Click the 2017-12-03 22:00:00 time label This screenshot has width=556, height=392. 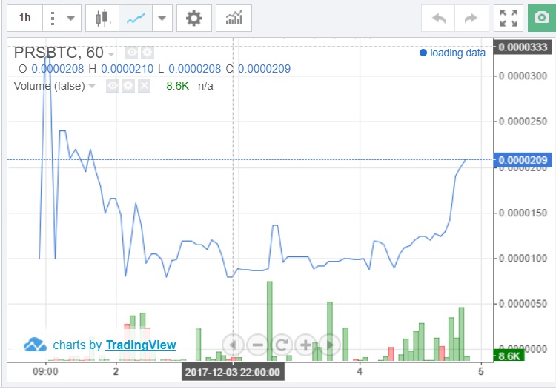(233, 372)
